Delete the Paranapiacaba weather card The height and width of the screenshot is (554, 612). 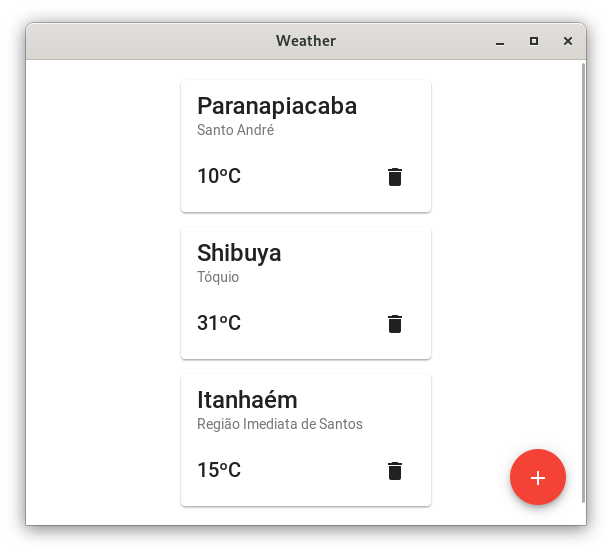click(395, 177)
